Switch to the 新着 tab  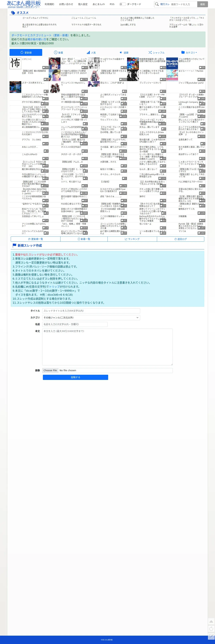click(x=58, y=52)
